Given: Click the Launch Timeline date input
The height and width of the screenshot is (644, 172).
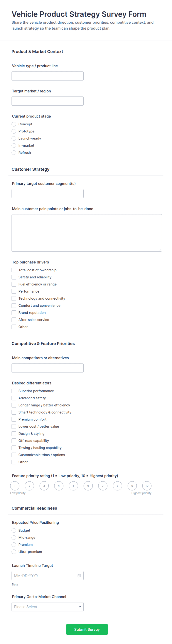Looking at the screenshot, I should click(48, 575).
